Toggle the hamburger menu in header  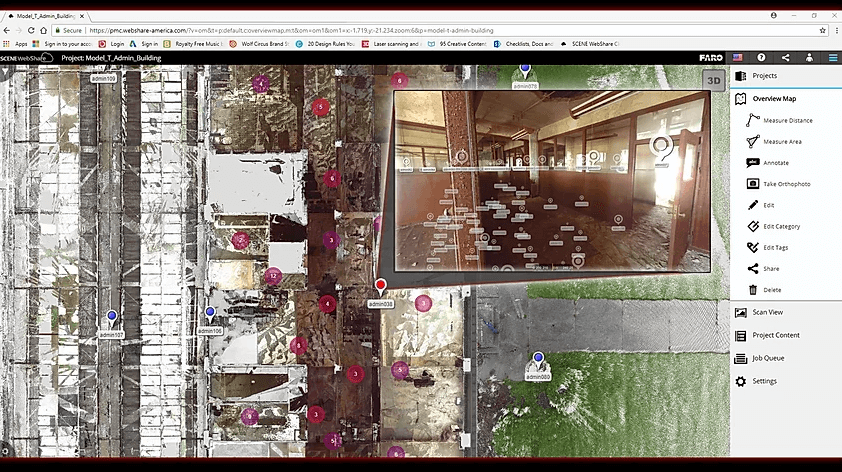click(833, 57)
